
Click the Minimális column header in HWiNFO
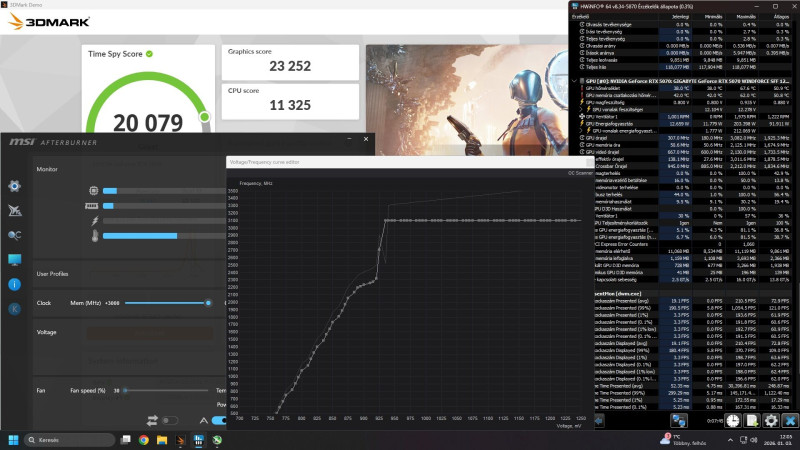pyautogui.click(x=713, y=17)
